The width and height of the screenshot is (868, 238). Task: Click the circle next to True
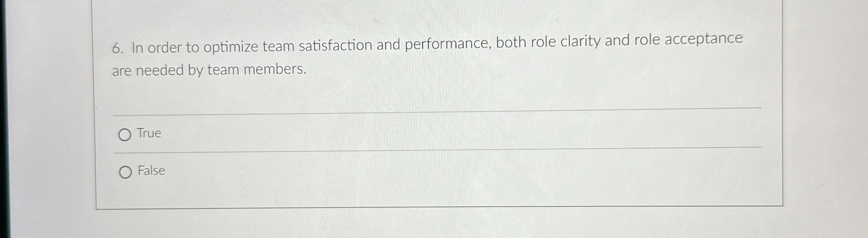point(126,134)
